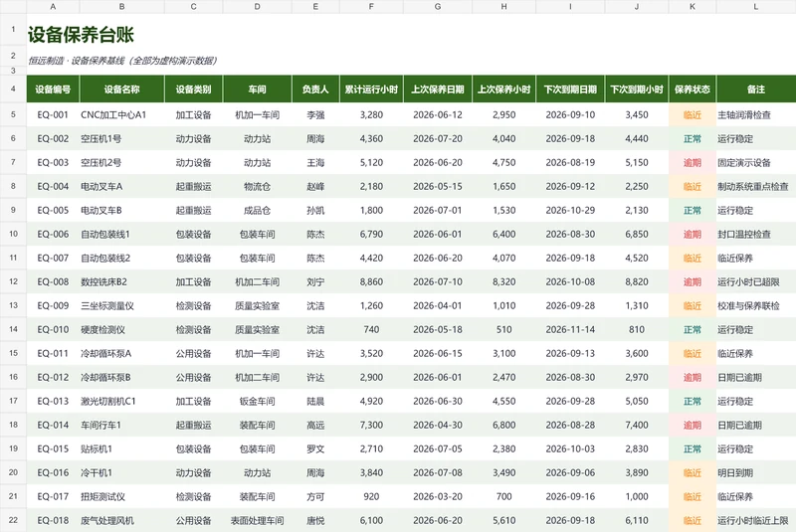Select cell 明日到期
Screen dimensions: 796x532
(756, 472)
